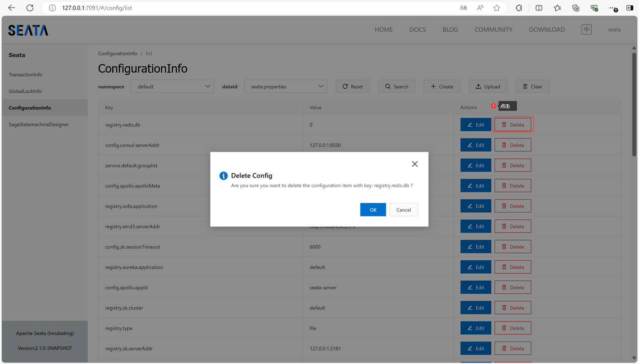Click the browser address bar URL
This screenshot has height=364, width=639.
click(97, 8)
